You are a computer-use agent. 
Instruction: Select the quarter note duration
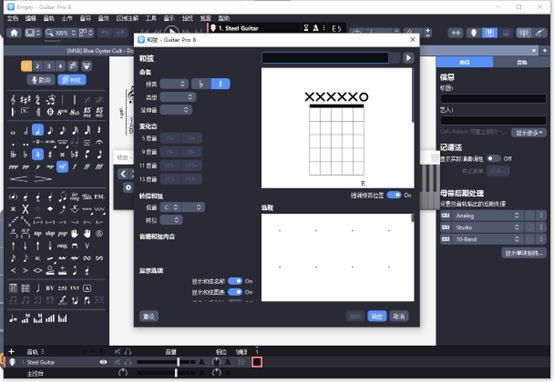tap(38, 130)
